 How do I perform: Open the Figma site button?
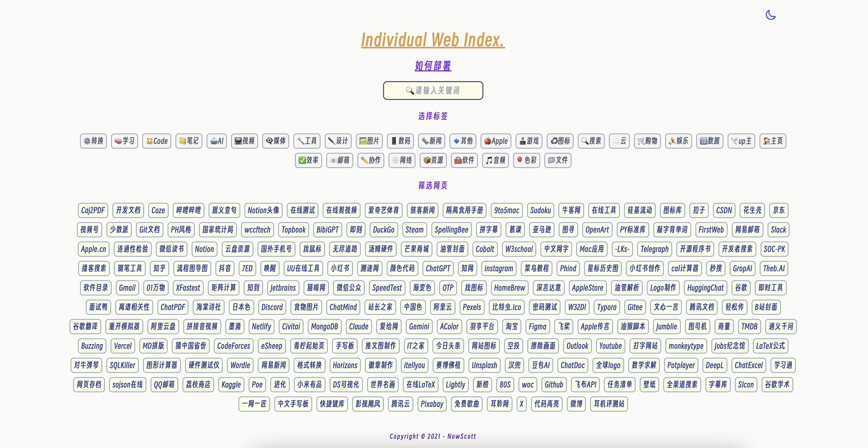click(538, 327)
